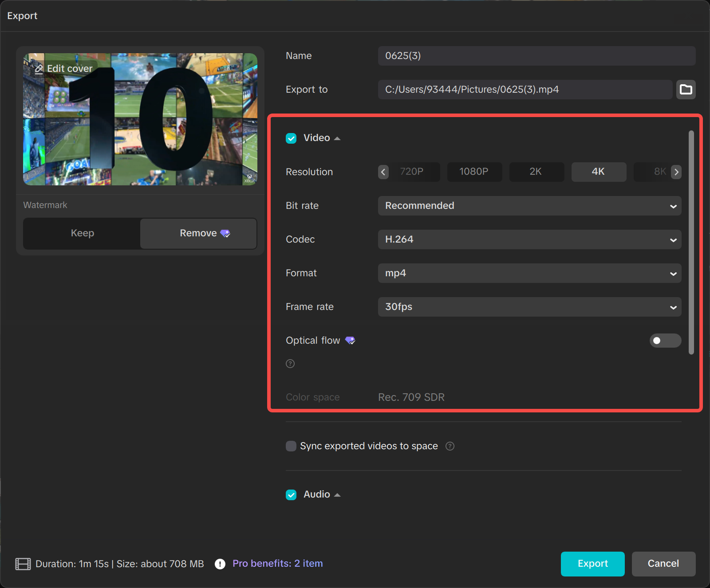This screenshot has width=710, height=588.
Task: Click the diamond icon next to Optical flow
Action: [350, 341]
